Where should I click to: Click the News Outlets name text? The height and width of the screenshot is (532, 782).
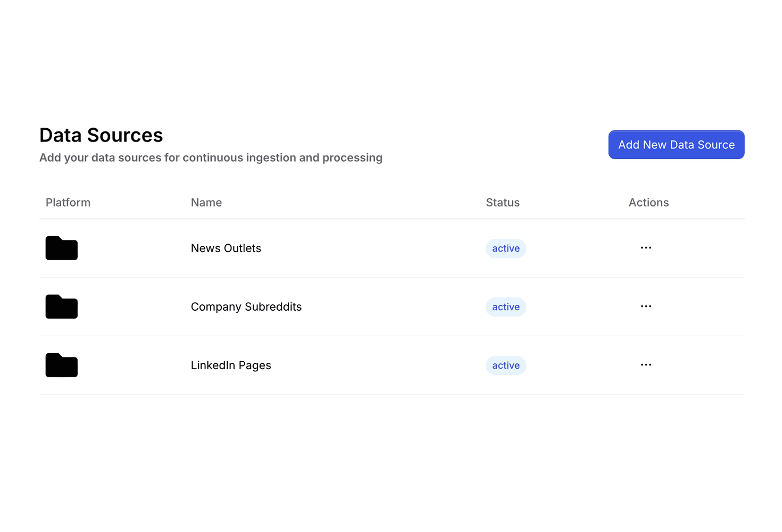226,248
